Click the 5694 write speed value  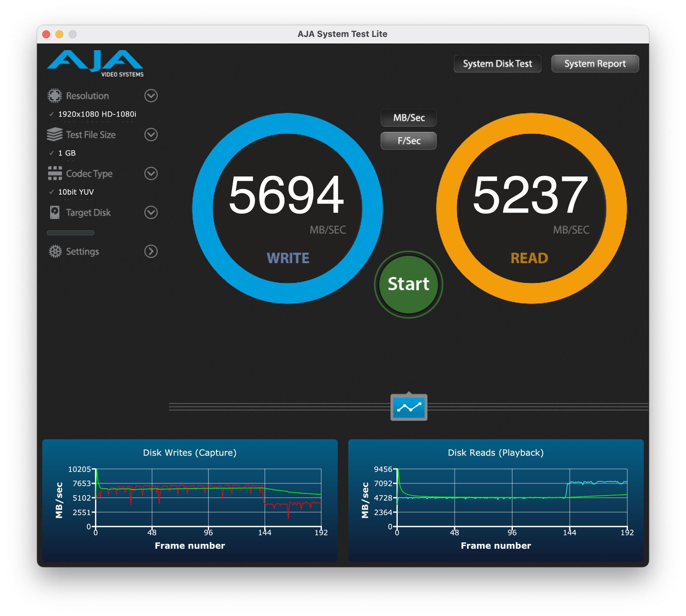coord(286,195)
